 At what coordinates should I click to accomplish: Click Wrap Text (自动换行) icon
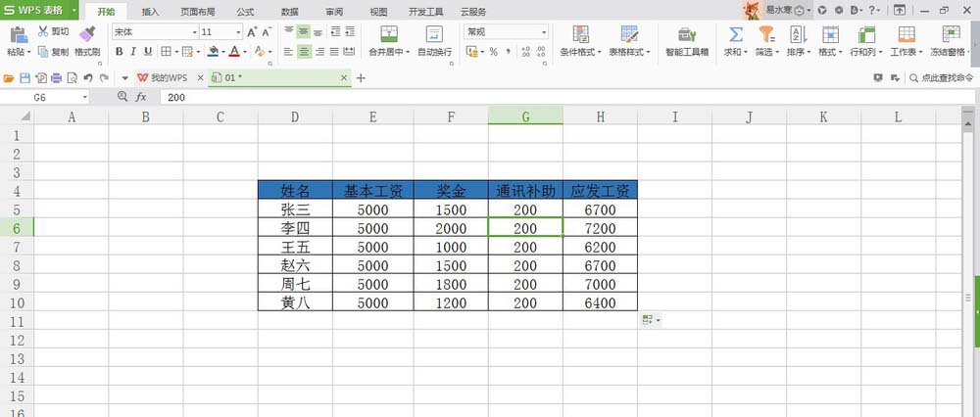click(x=434, y=34)
